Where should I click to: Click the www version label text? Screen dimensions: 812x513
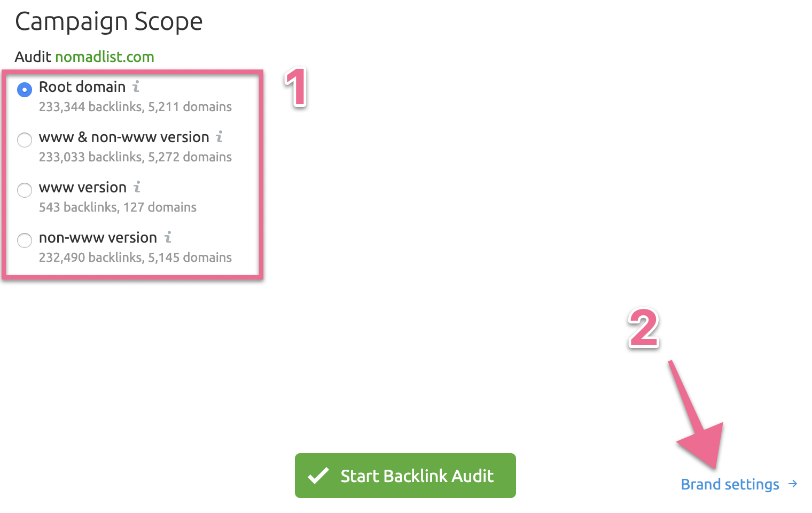pyautogui.click(x=83, y=187)
